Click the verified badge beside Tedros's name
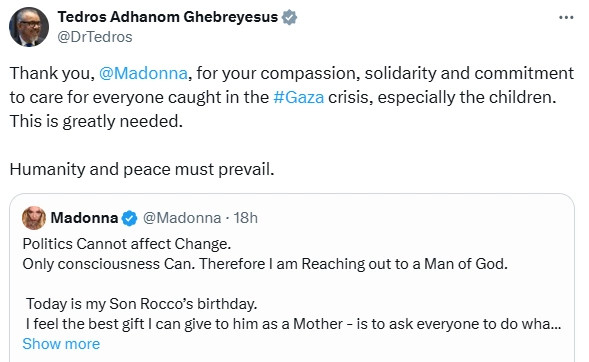The width and height of the screenshot is (589, 362). pyautogui.click(x=289, y=17)
